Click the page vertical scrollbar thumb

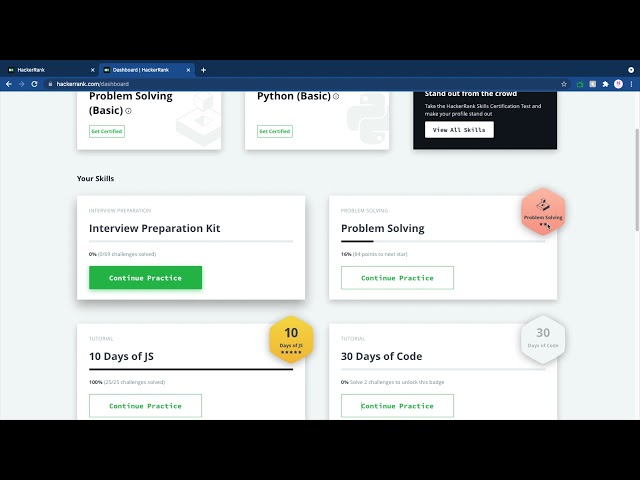coord(637,180)
